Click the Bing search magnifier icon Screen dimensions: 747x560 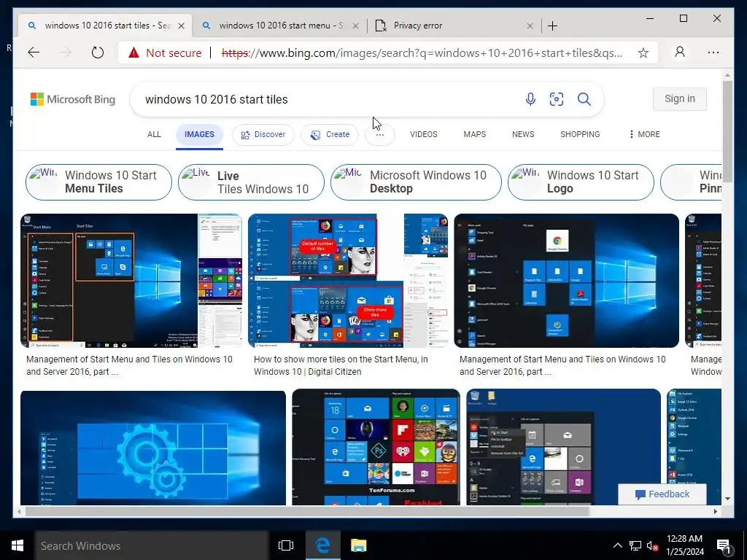(x=584, y=99)
